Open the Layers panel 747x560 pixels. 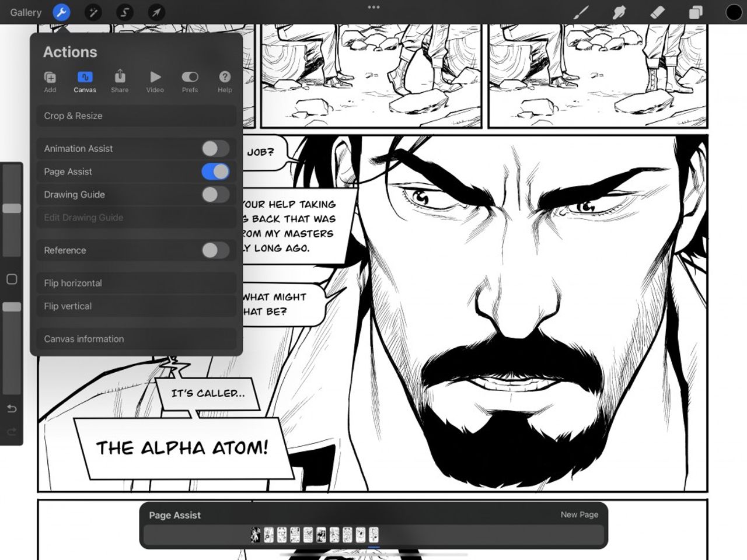(x=696, y=12)
